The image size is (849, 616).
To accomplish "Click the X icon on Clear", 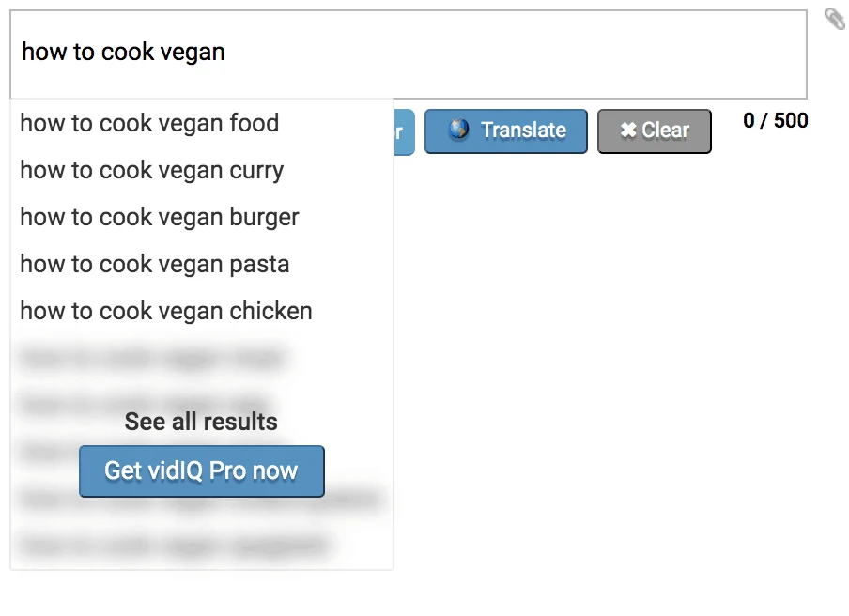I will (628, 131).
